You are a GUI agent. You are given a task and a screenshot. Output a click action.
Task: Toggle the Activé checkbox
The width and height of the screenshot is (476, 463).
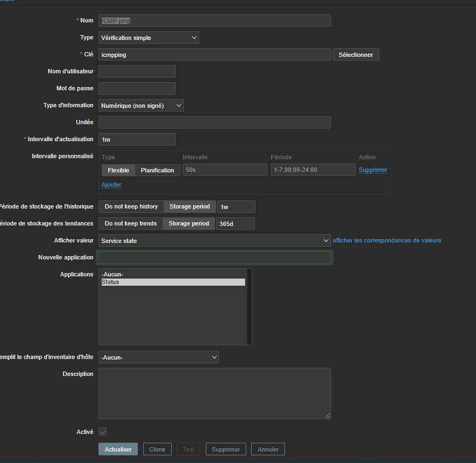pyautogui.click(x=102, y=432)
